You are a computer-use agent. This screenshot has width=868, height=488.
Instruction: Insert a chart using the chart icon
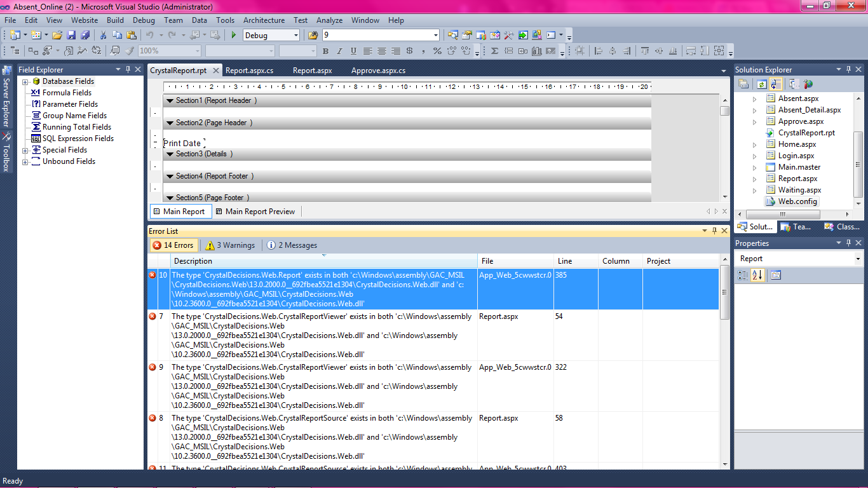537,51
